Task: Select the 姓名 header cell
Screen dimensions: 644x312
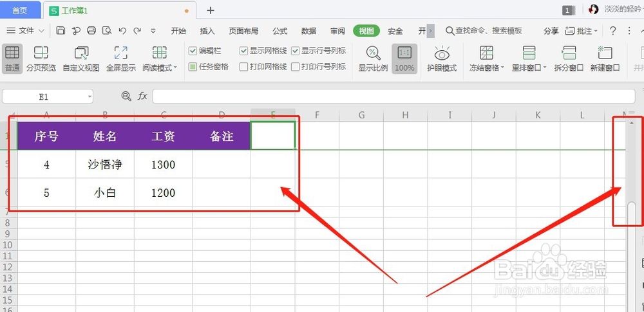Action: [x=105, y=136]
